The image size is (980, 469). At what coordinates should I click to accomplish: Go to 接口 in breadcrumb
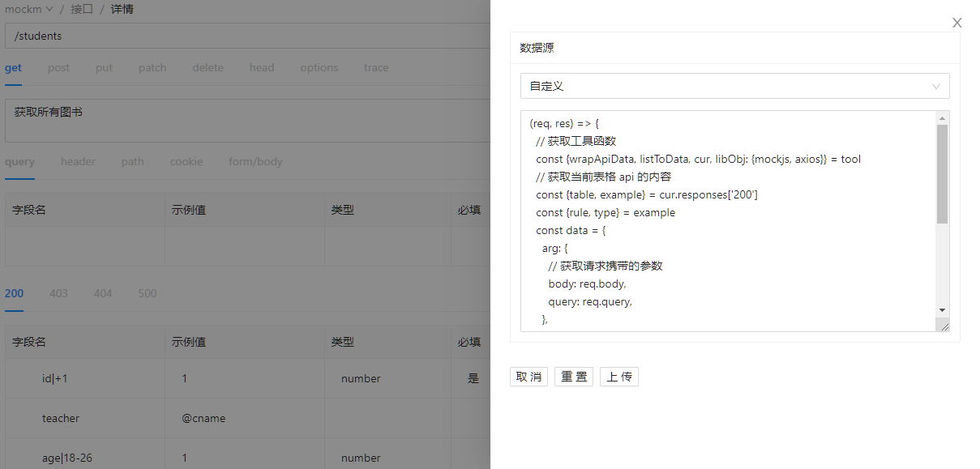click(82, 10)
